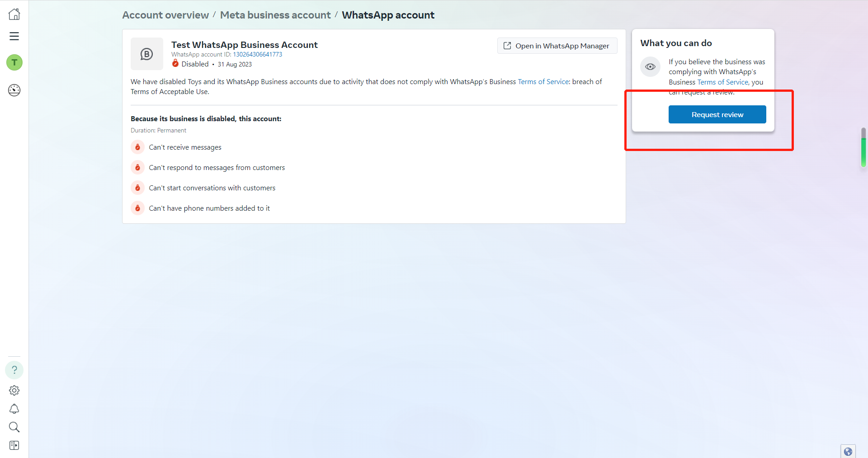This screenshot has width=868, height=458.
Task: Click the globe icon in bottom corner
Action: tap(848, 451)
